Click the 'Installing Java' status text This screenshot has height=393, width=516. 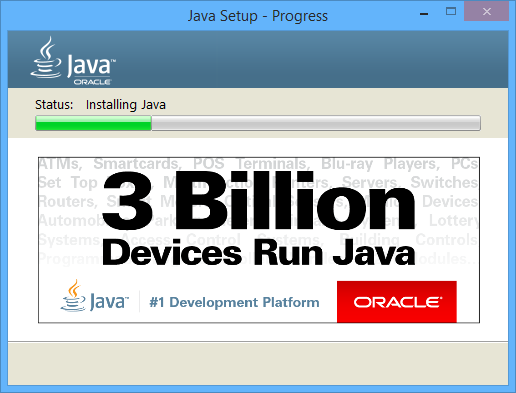coord(126,105)
